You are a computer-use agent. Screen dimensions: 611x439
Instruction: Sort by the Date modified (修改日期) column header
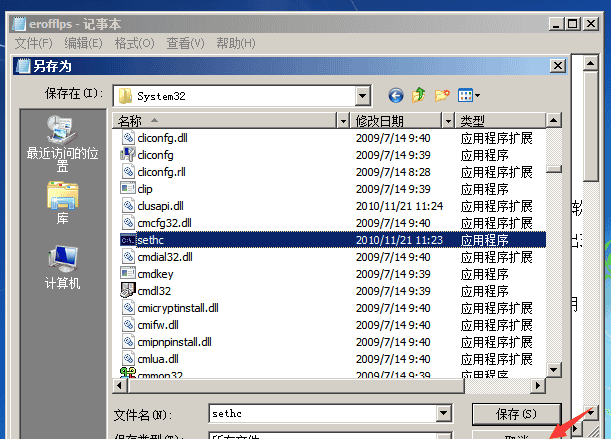396,121
